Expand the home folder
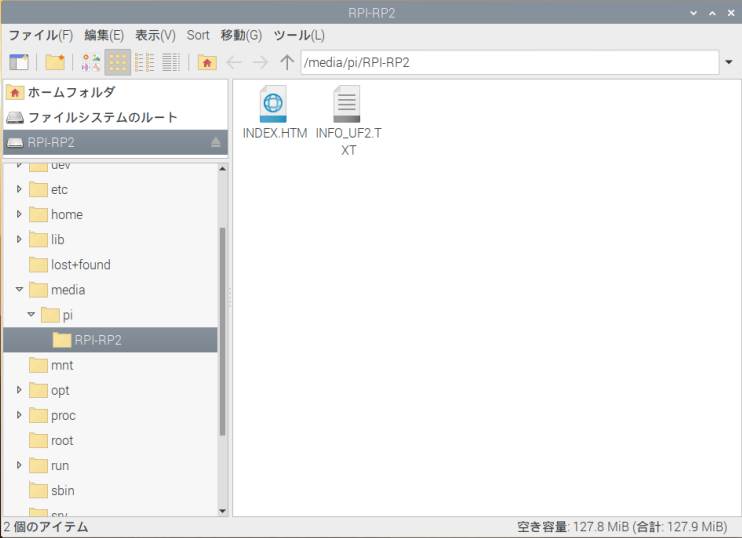This screenshot has width=742, height=538. (x=19, y=214)
